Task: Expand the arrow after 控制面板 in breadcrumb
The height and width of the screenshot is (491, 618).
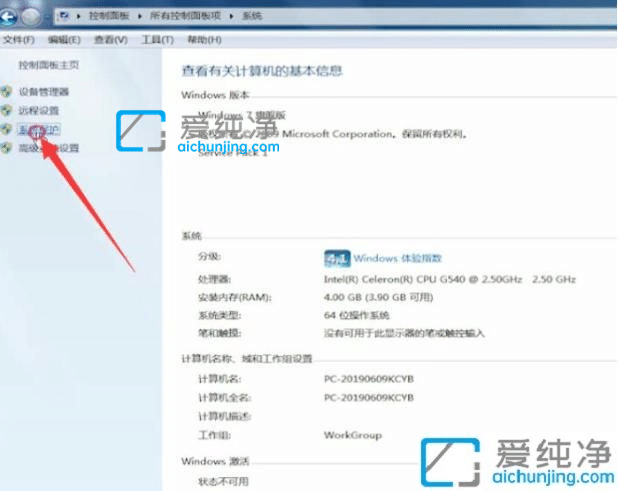Action: coord(140,16)
